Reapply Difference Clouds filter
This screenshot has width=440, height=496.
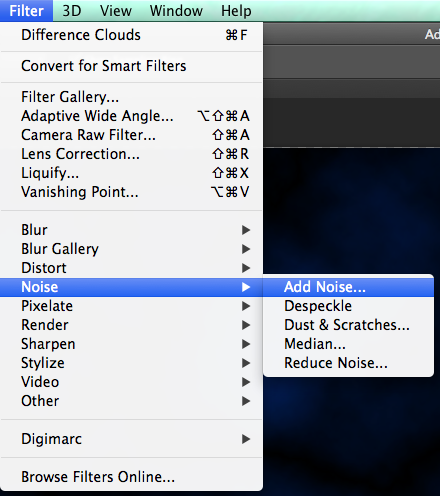coord(131,35)
